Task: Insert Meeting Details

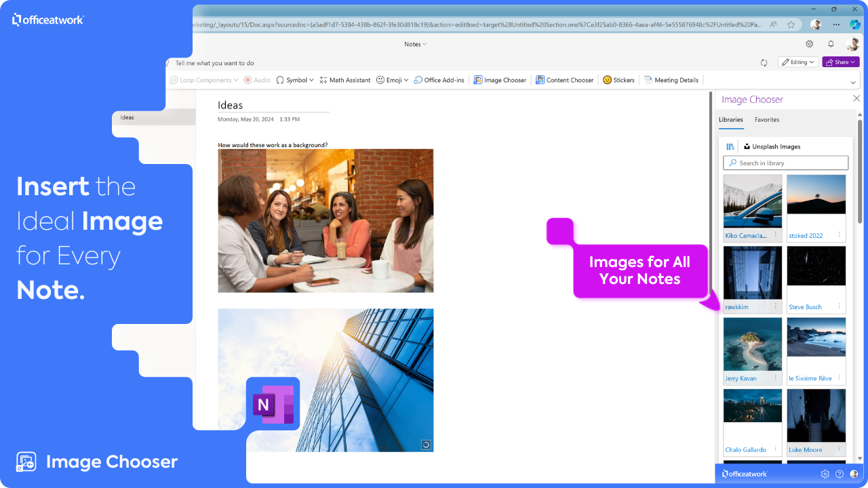Action: [x=671, y=80]
